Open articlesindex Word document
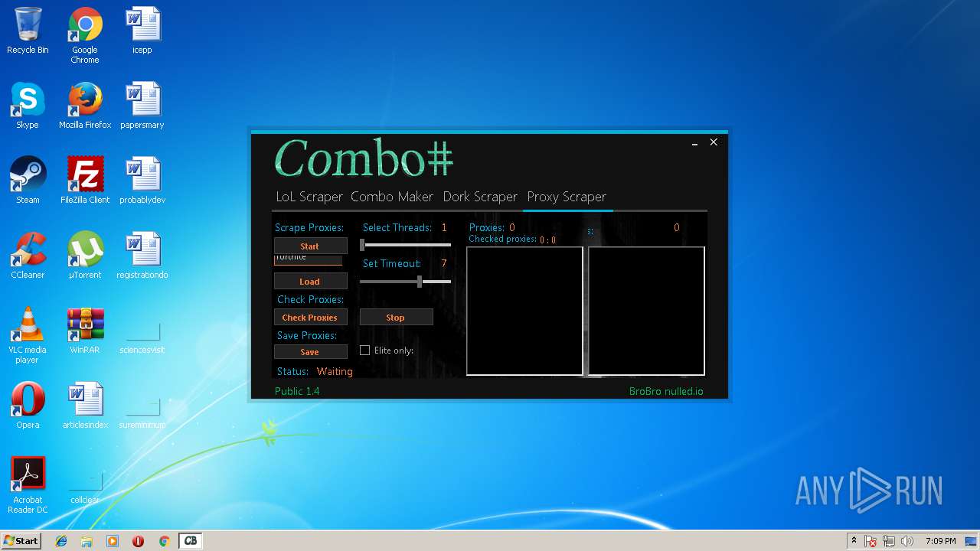 point(85,406)
